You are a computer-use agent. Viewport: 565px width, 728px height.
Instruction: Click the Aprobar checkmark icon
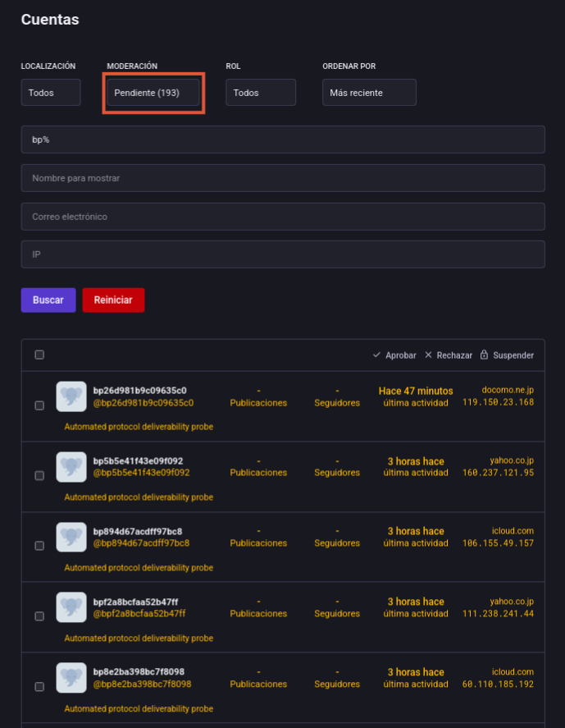pyautogui.click(x=376, y=355)
